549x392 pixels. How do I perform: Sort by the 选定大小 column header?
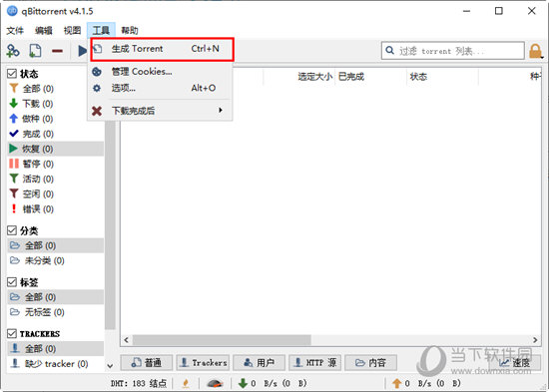click(299, 76)
